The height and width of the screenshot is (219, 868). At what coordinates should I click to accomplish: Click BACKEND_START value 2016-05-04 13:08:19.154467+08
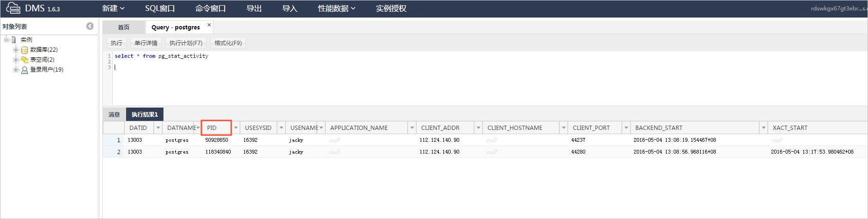coord(675,140)
